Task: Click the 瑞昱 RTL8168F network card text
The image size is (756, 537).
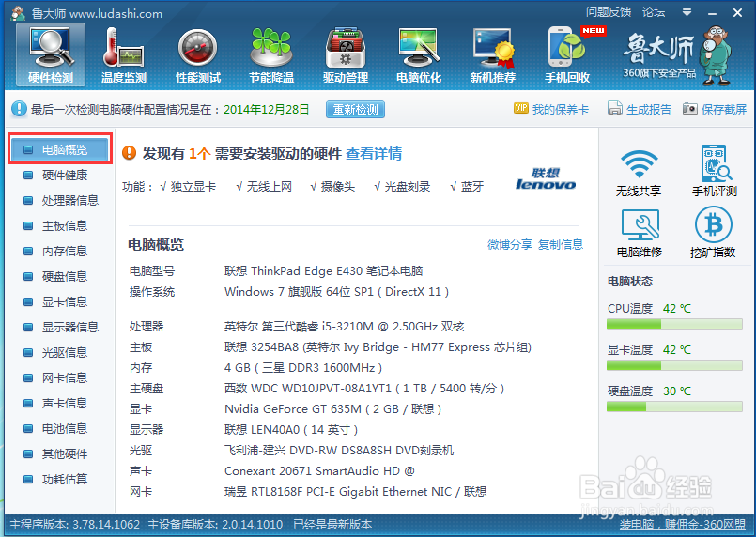Action: pos(355,492)
